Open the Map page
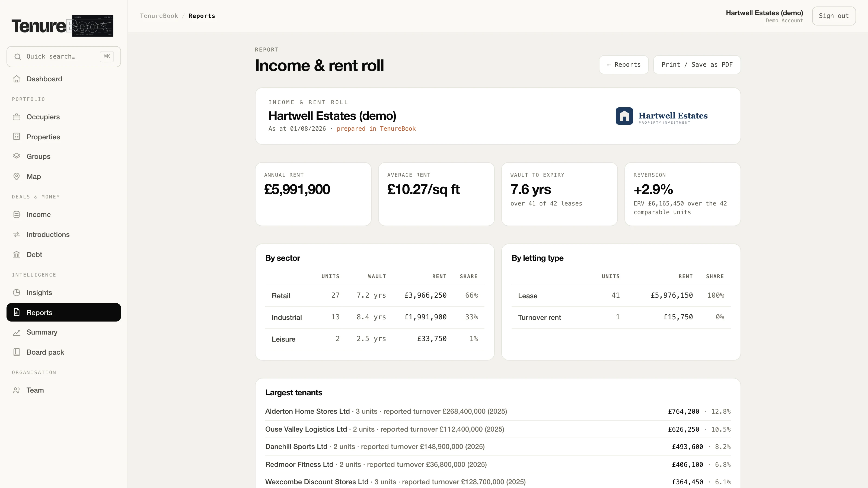This screenshot has height=488, width=868. point(64,176)
